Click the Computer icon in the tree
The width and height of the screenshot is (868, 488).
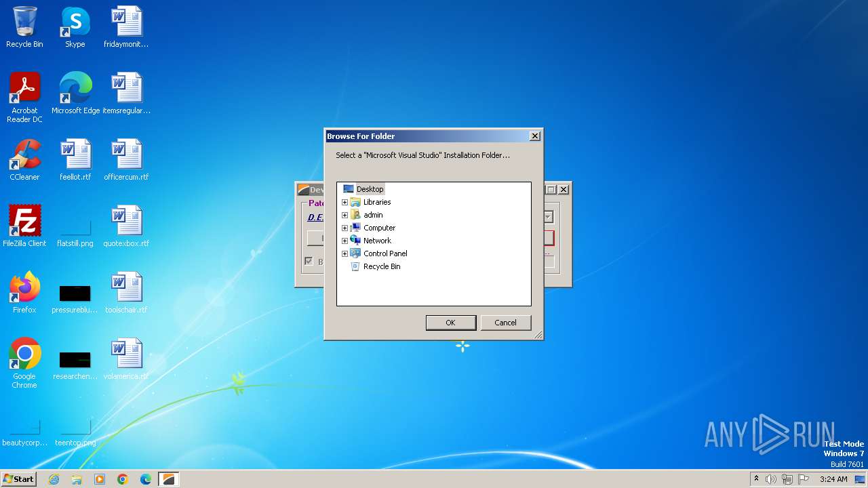click(x=355, y=228)
